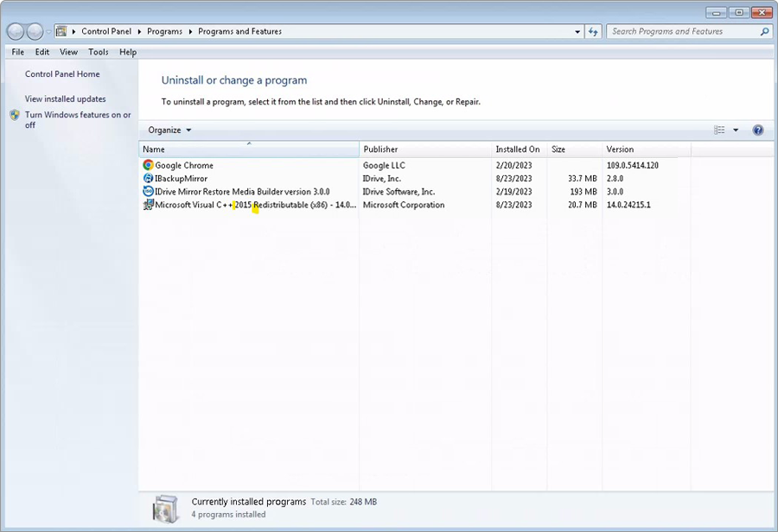Open View installed updates link
The image size is (778, 532).
66,98
